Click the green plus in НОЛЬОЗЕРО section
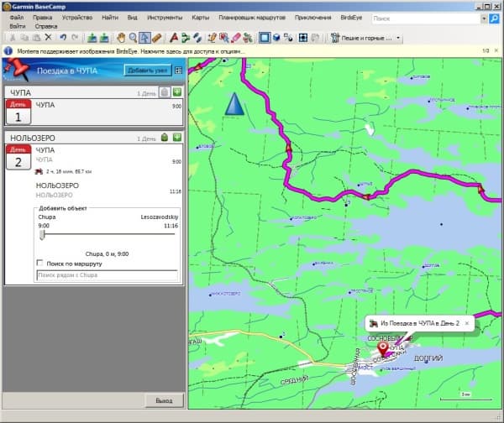 click(x=177, y=138)
